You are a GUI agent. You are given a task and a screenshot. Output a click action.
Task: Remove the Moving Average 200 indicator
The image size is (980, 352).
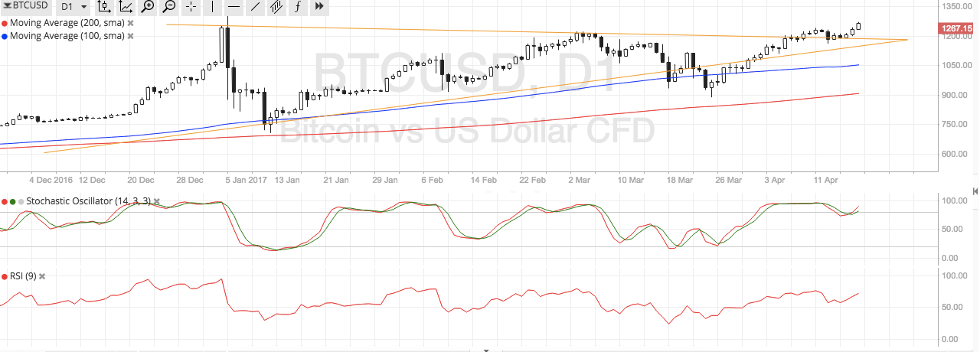point(130,23)
